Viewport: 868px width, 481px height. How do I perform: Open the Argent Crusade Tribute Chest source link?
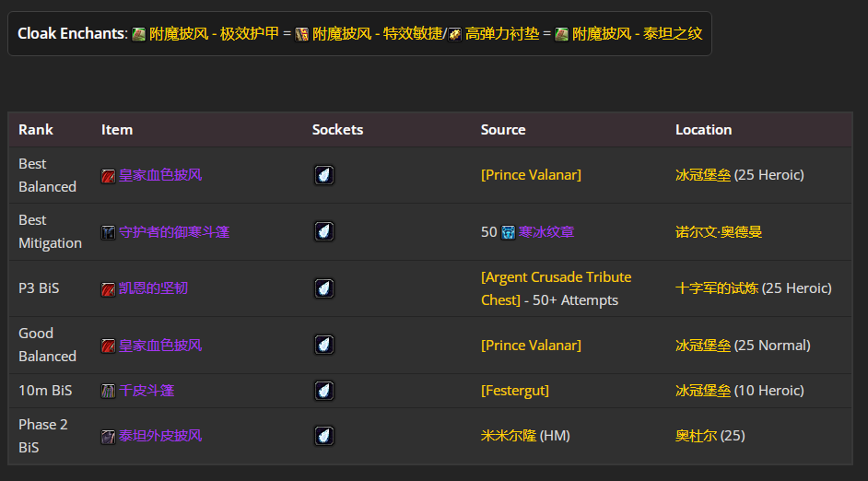(x=556, y=277)
